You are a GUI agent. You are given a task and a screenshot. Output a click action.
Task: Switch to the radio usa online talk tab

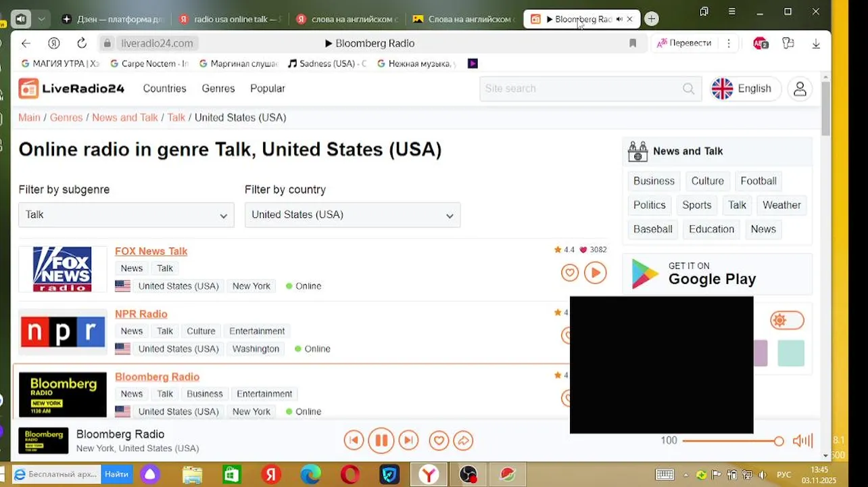(231, 19)
